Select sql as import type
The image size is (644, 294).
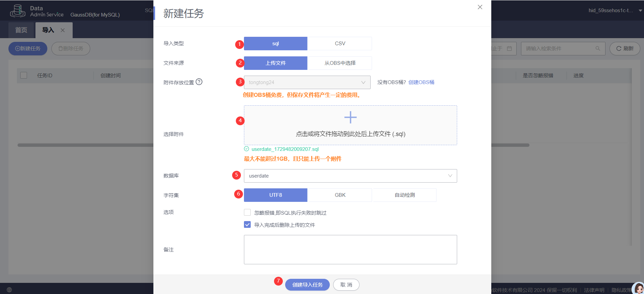point(276,44)
